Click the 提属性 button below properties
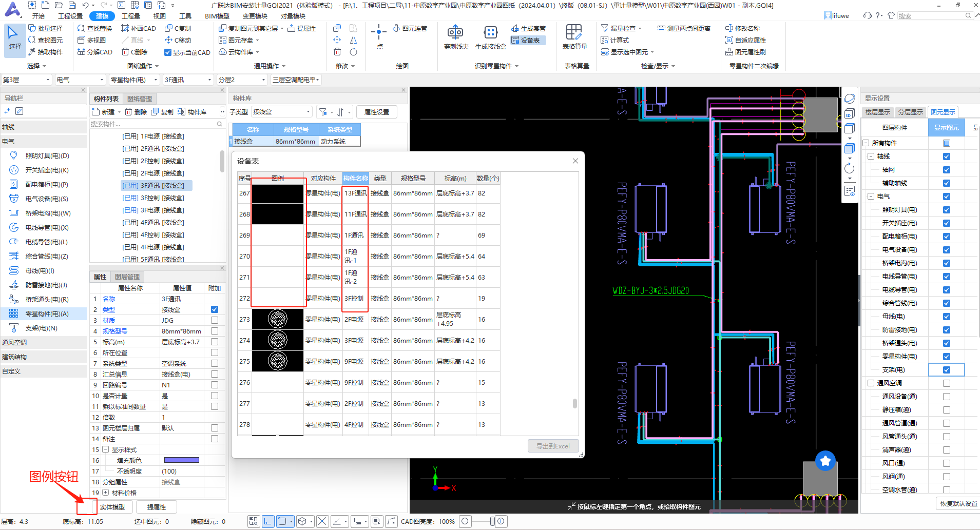This screenshot has height=530, width=980. [157, 507]
